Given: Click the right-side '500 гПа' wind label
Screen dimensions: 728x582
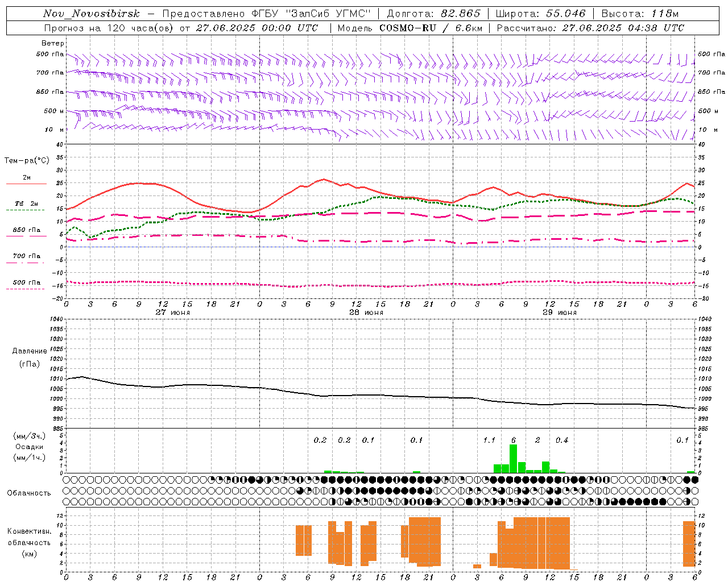Looking at the screenshot, I should click(712, 55).
